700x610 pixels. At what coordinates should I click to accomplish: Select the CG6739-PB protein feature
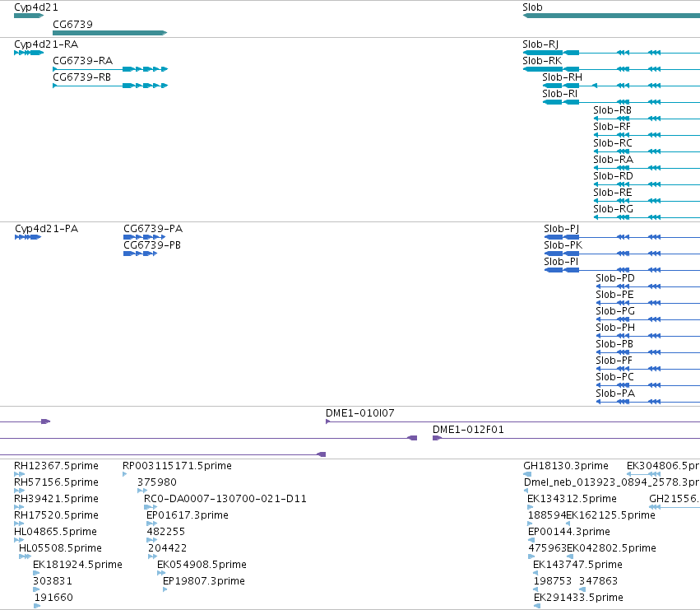pyautogui.click(x=140, y=254)
